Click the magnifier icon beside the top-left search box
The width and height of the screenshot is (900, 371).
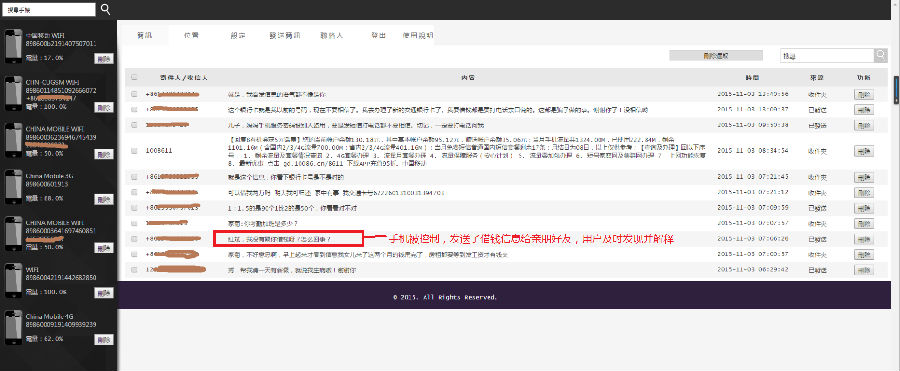point(106,9)
